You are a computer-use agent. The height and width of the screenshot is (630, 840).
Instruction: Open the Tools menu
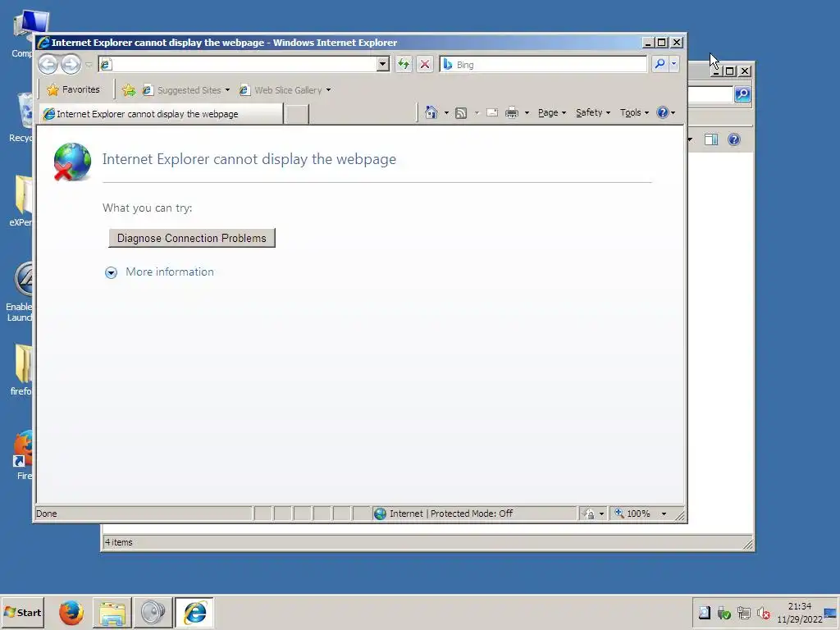click(x=634, y=112)
